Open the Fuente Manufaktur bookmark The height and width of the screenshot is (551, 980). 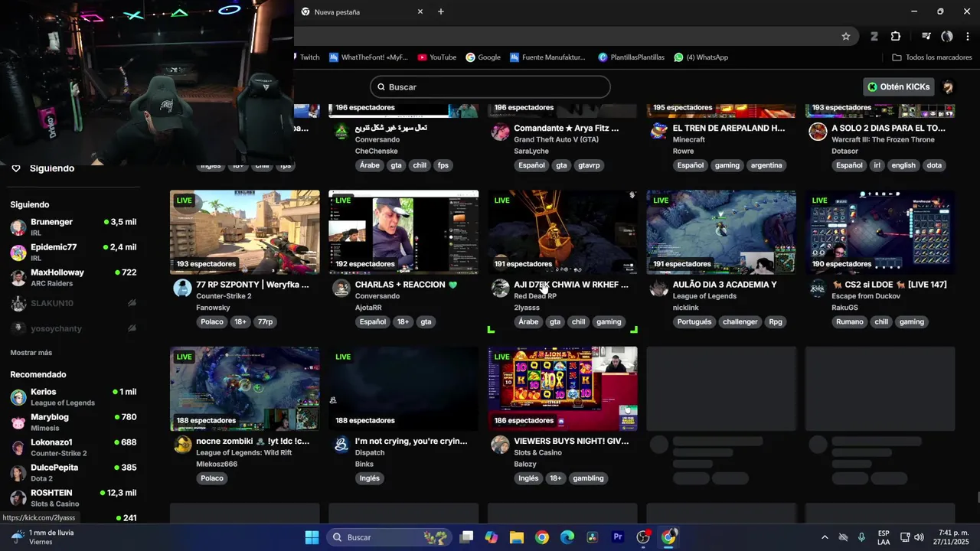(547, 57)
